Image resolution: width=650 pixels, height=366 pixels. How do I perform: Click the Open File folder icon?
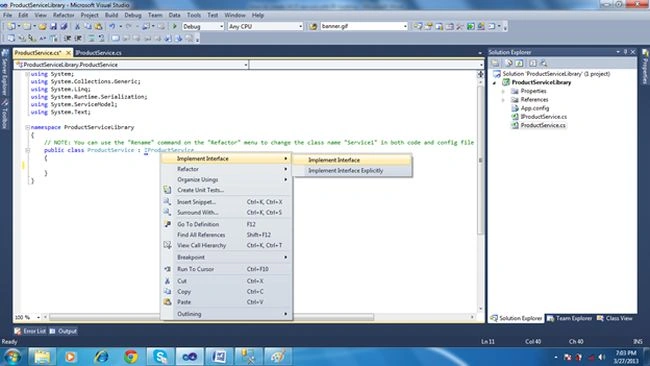point(42,26)
